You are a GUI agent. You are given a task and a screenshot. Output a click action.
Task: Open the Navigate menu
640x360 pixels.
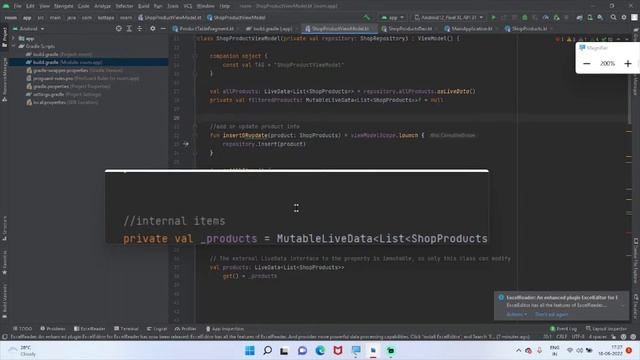click(x=64, y=6)
